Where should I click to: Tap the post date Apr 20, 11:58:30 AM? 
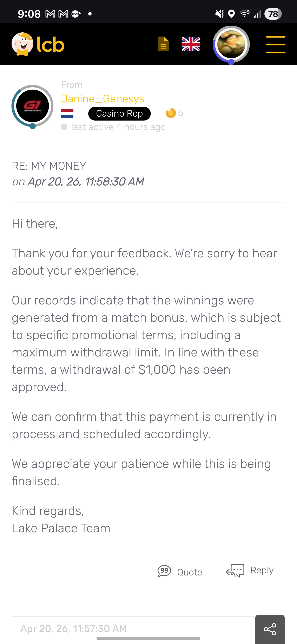[x=85, y=181]
